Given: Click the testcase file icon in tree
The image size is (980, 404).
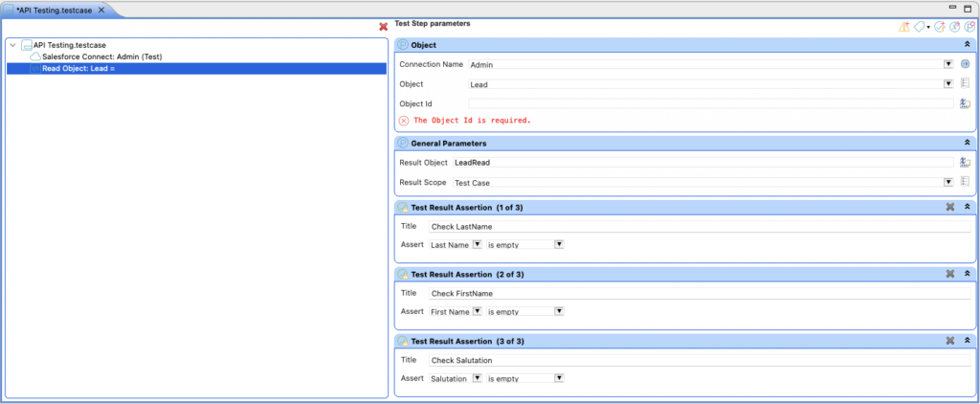Looking at the screenshot, I should point(26,45).
